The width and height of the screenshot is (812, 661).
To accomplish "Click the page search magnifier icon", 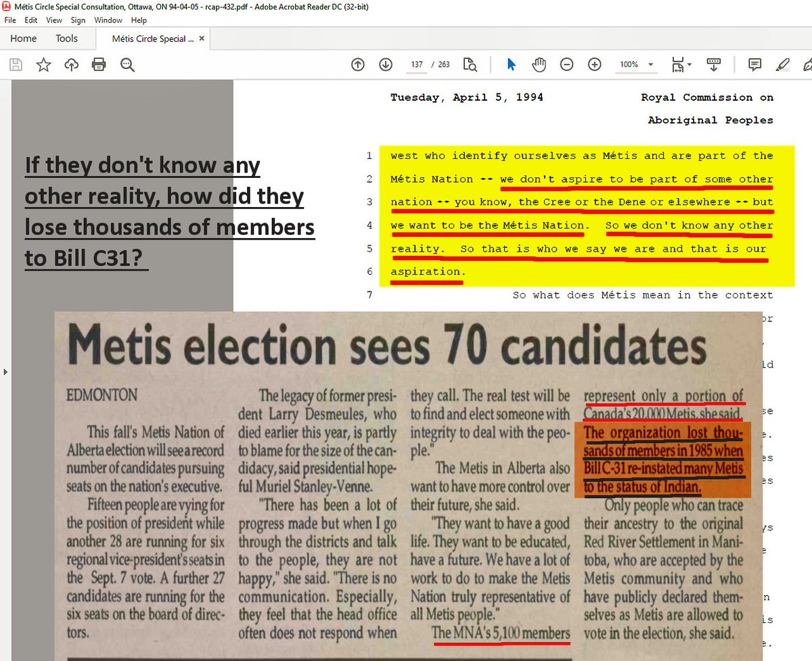I will point(470,65).
